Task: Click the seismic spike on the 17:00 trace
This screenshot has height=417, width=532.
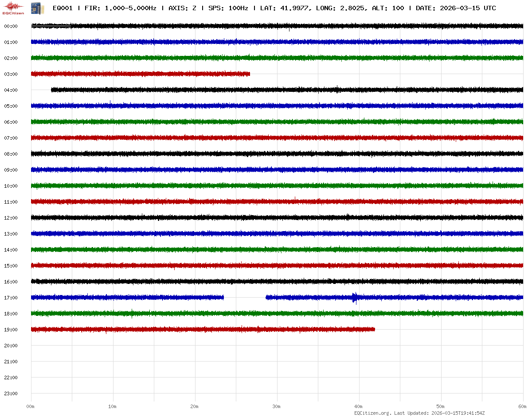Action: 355,297
